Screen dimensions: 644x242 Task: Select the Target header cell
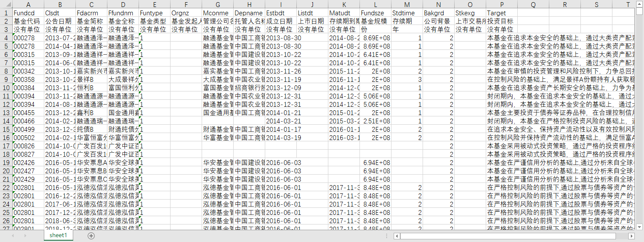(x=502, y=13)
